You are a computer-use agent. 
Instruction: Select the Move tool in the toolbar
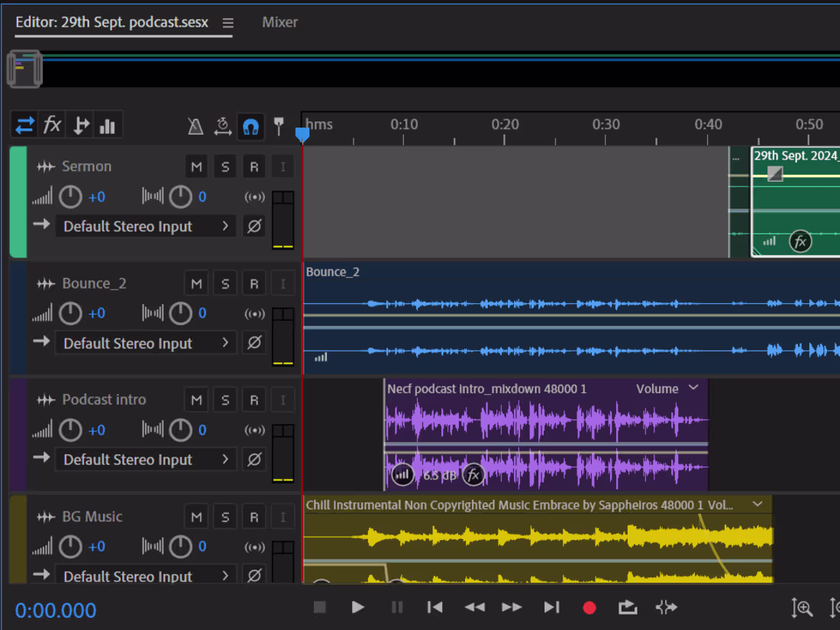pos(24,124)
